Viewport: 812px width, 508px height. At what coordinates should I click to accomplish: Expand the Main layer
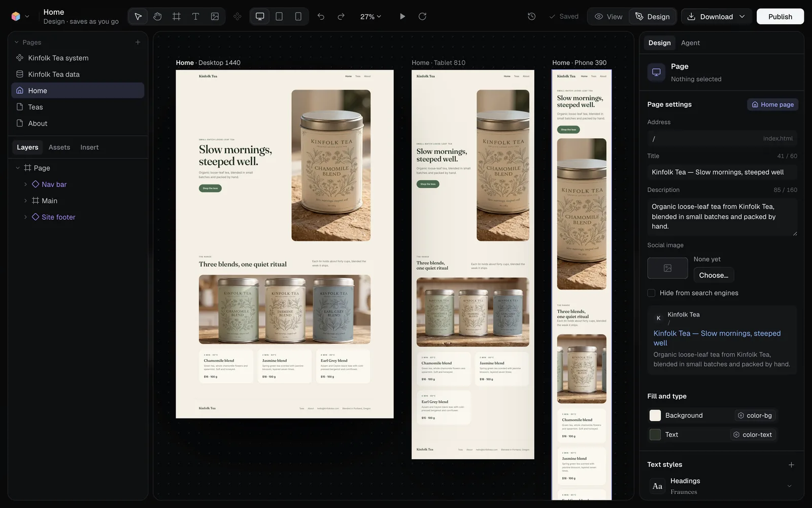point(25,201)
